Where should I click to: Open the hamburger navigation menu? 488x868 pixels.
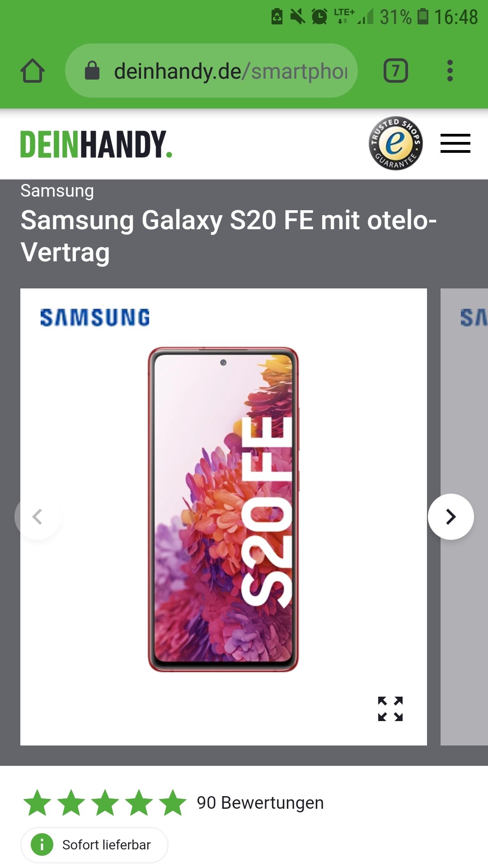455,143
